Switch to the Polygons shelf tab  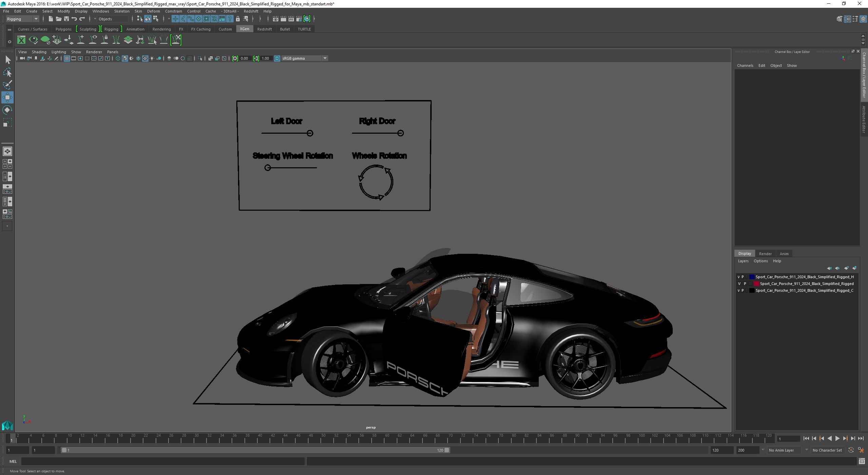pos(63,29)
